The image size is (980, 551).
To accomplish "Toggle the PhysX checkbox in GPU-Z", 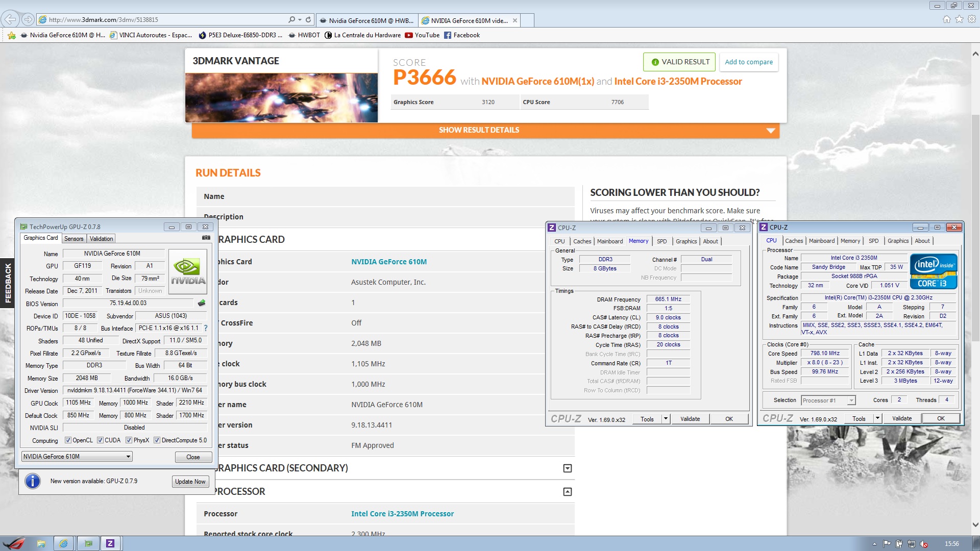I will tap(129, 440).
